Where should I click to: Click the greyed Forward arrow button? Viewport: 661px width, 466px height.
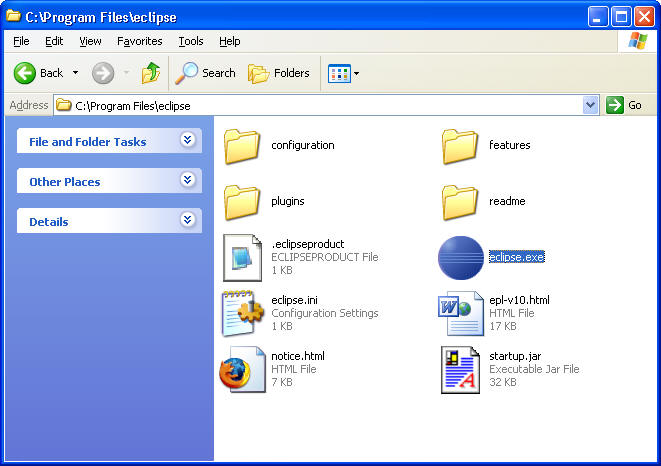tap(103, 73)
